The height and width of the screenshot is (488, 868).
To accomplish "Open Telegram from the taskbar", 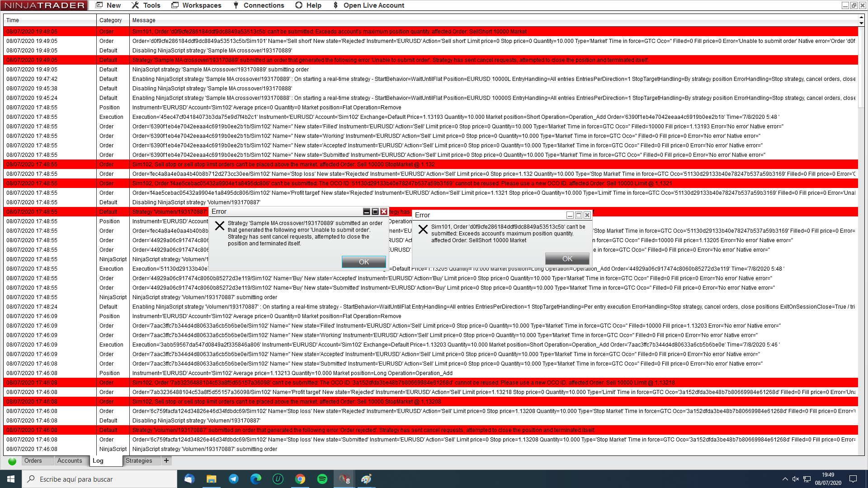I will pyautogui.click(x=234, y=479).
